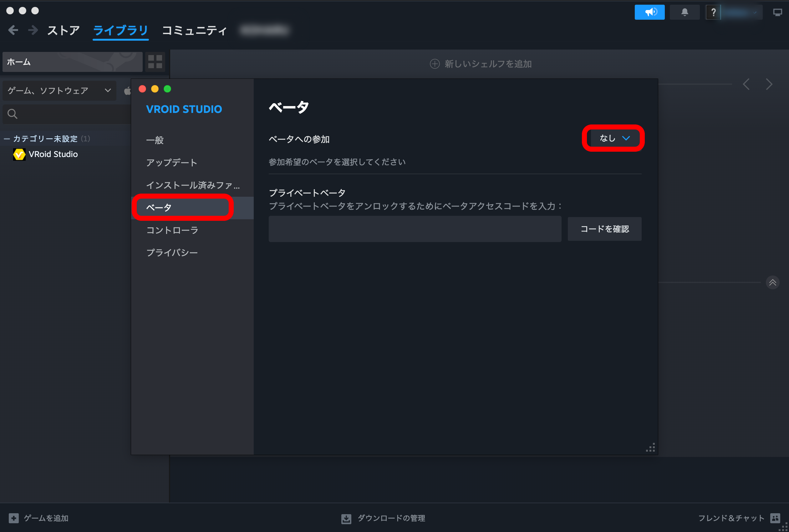Click the ホーム button
Viewport: 789px width, 532px height.
pos(72,62)
